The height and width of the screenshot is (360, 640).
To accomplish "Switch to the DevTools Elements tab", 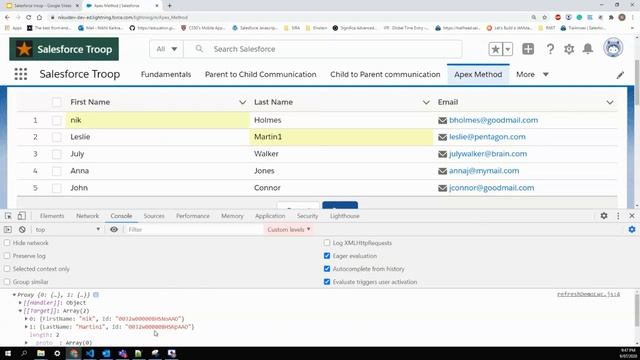I will (52, 216).
